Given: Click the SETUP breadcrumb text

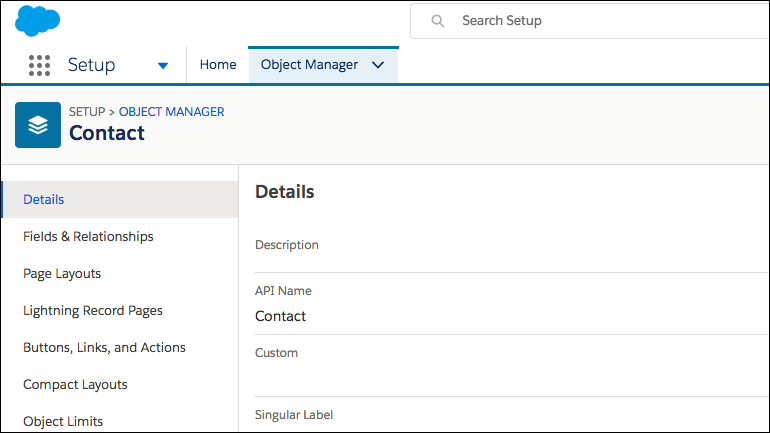Looking at the screenshot, I should pos(87,112).
